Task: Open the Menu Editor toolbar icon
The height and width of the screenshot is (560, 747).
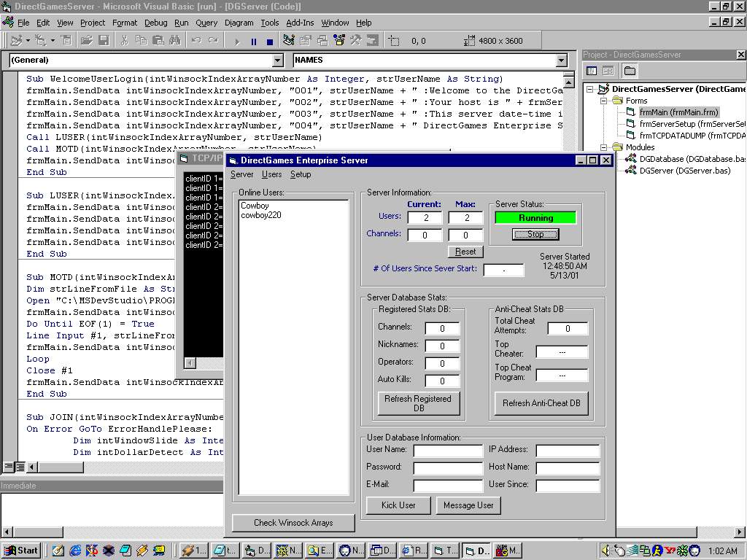Action: [x=66, y=41]
